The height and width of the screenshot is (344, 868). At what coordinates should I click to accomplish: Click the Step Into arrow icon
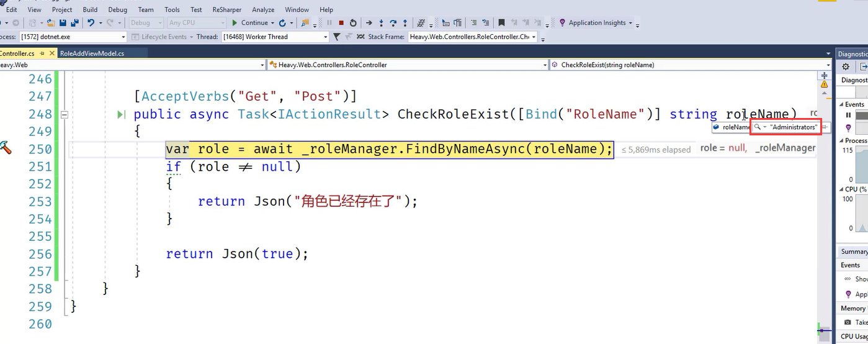point(380,23)
